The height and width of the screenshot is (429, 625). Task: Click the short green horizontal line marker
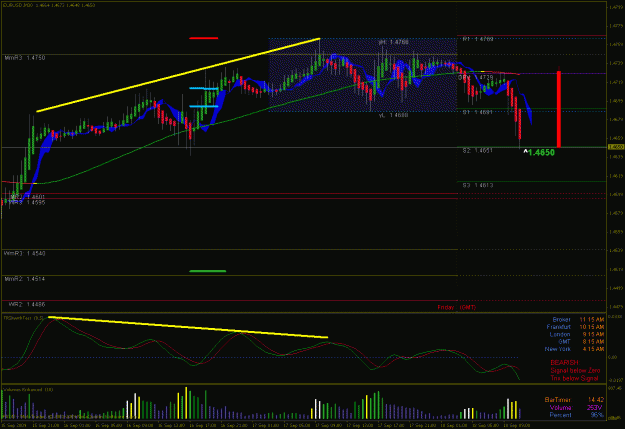coord(208,271)
